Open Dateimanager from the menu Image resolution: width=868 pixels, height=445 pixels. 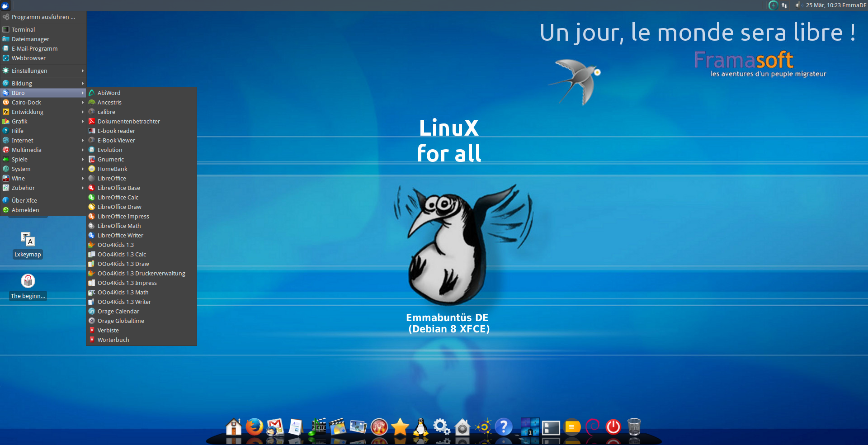(x=43, y=39)
